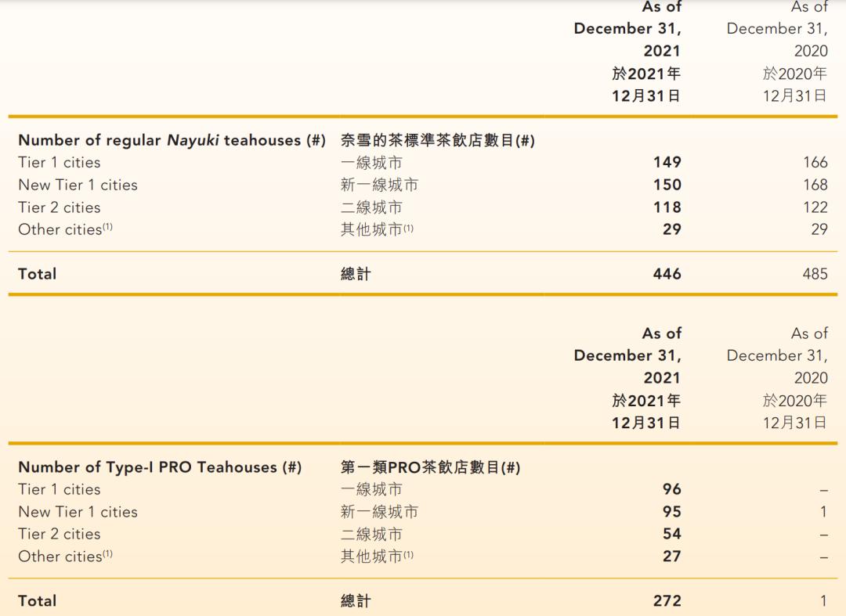Click value 166 for regular Tier 1 cities
The image size is (846, 616).
pos(815,162)
